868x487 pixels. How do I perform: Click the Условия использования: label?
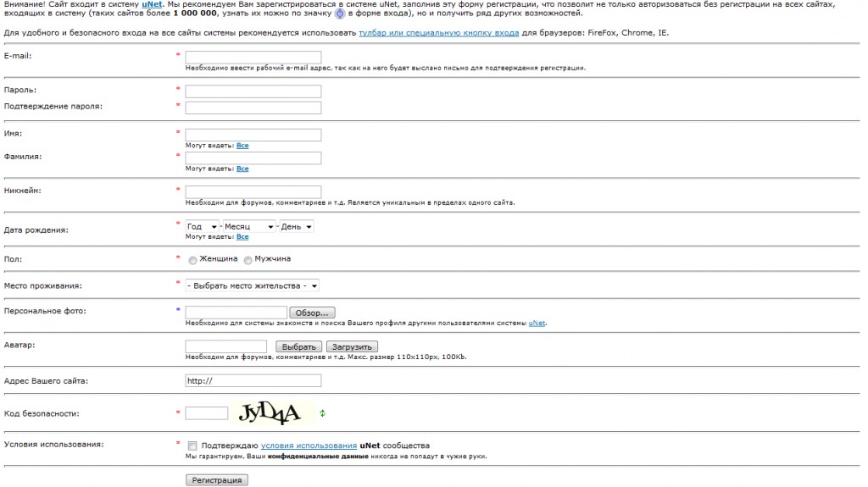53,445
